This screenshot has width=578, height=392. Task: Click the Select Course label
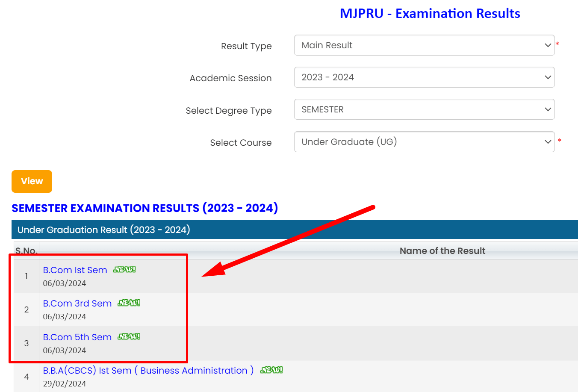[x=241, y=143]
